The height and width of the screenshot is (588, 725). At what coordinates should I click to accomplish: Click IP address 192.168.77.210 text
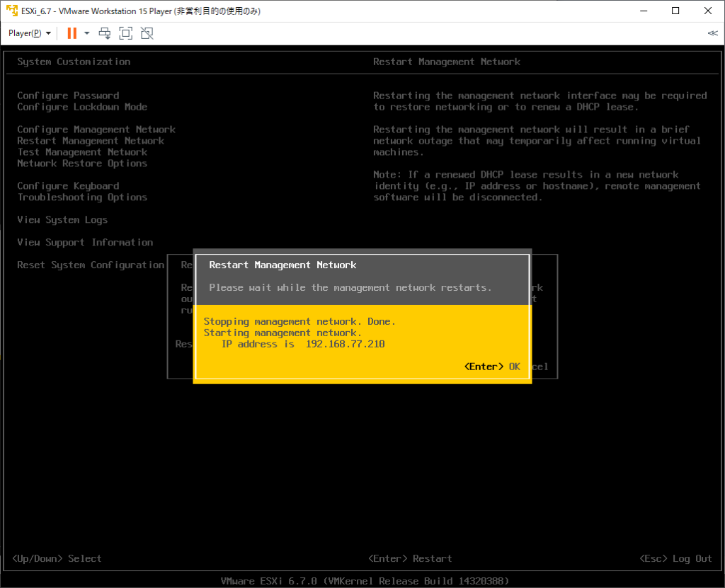pos(303,344)
